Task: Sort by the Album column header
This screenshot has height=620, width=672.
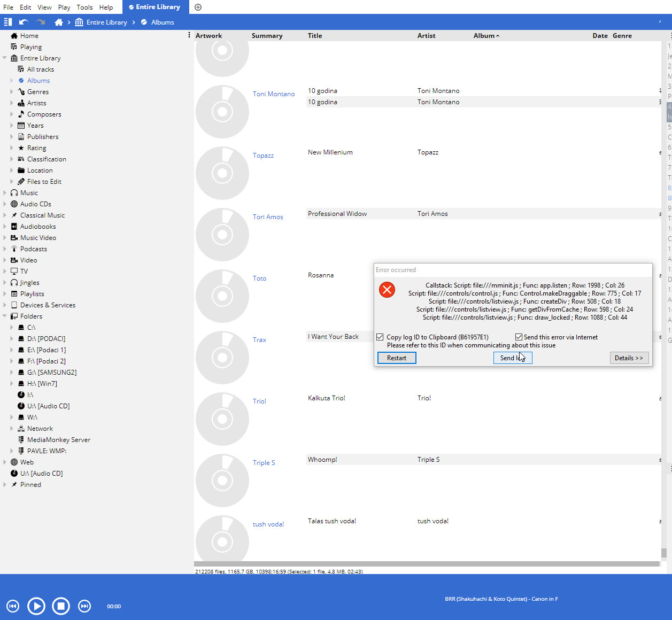Action: tap(484, 36)
